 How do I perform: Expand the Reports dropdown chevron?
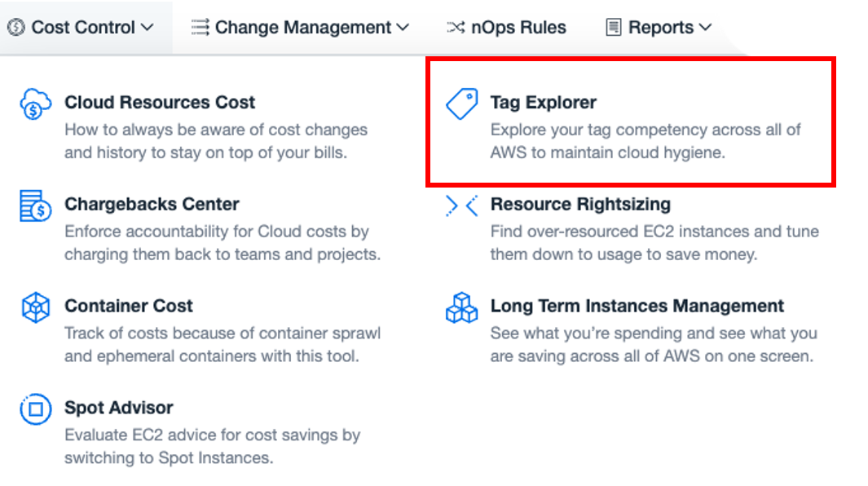(x=705, y=27)
